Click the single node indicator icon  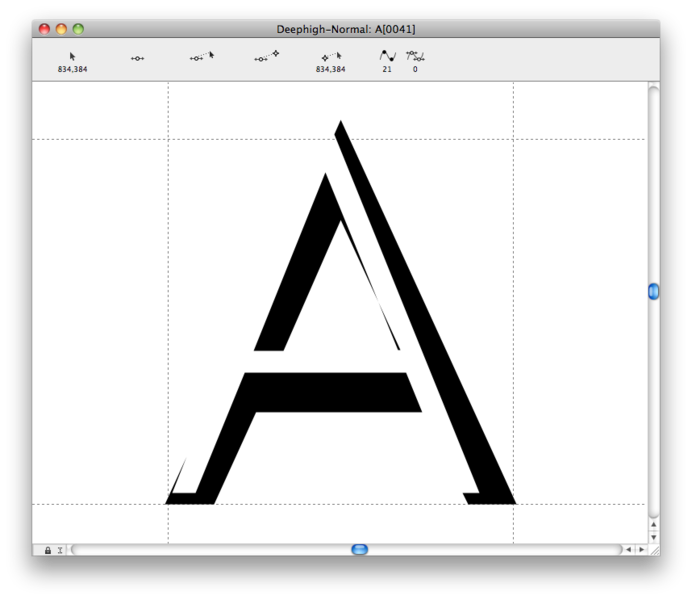(x=137, y=58)
